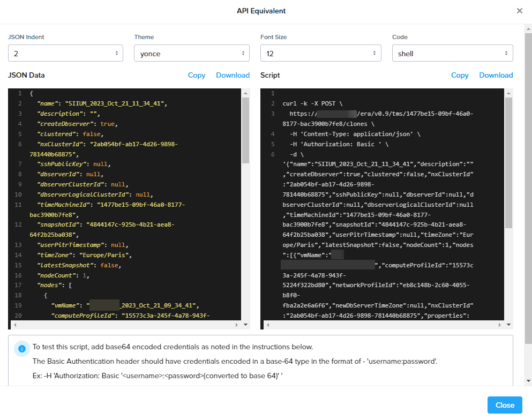
Task: Click the info icon beside the credentials note
Action: pyautogui.click(x=22, y=349)
